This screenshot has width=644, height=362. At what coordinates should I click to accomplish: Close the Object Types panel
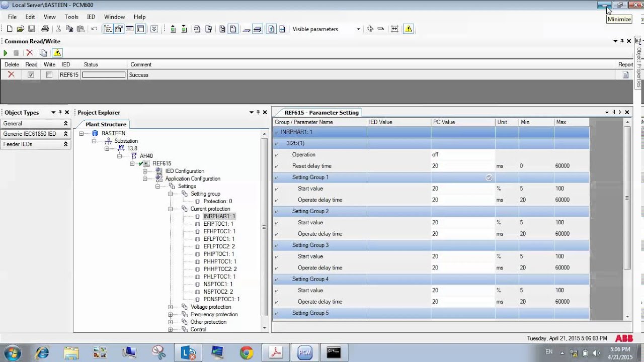click(x=67, y=113)
